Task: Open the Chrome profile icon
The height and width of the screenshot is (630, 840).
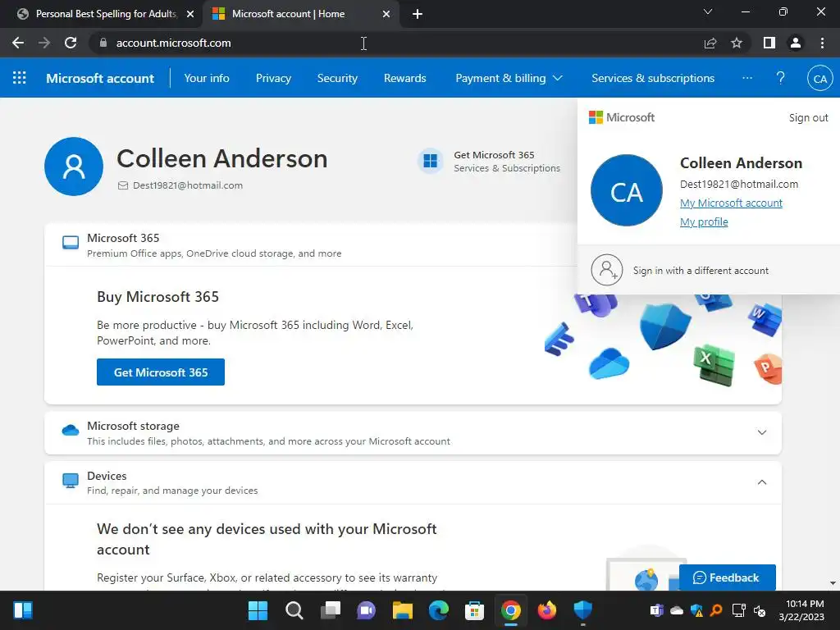Action: coord(796,43)
